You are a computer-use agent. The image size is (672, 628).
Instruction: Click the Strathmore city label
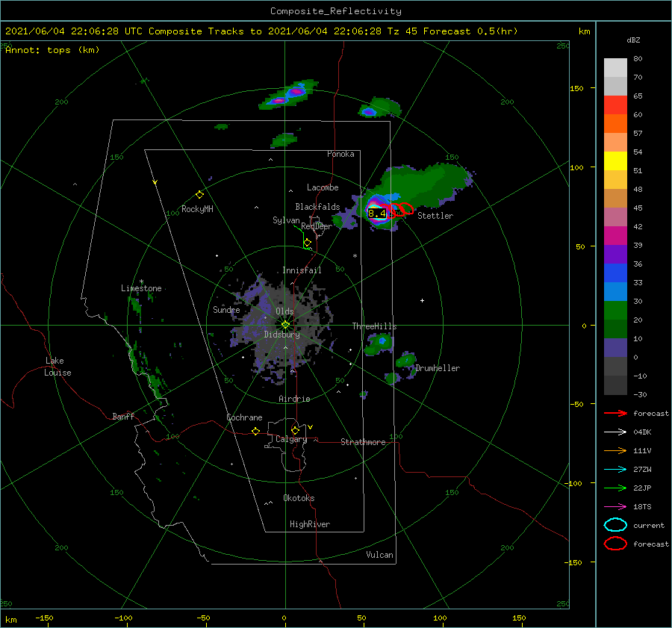point(363,442)
